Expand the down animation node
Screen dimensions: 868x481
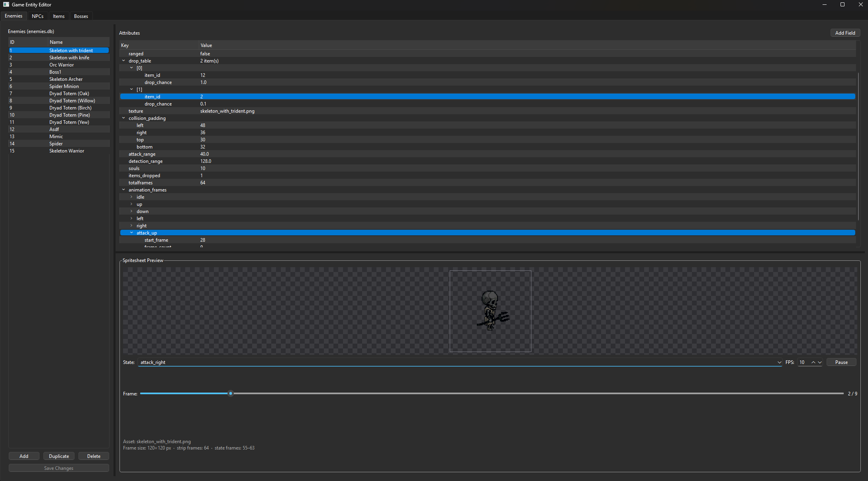[x=131, y=211]
